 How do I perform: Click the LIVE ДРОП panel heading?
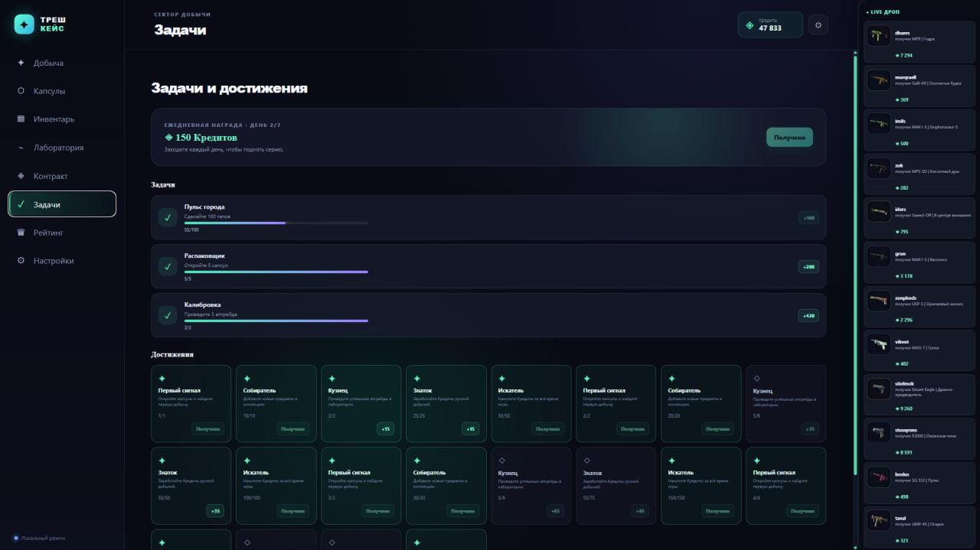883,12
